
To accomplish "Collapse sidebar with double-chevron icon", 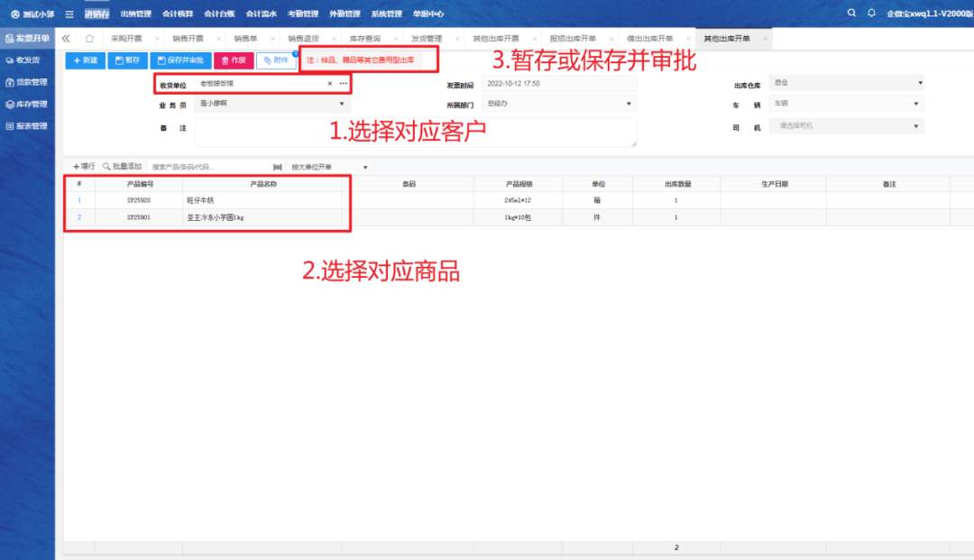I will click(67, 39).
